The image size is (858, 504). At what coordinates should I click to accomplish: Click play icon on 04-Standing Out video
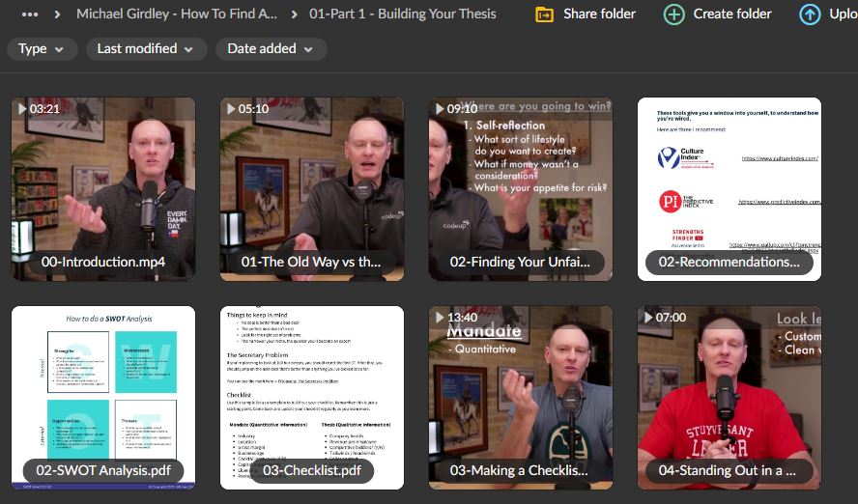[x=647, y=318]
